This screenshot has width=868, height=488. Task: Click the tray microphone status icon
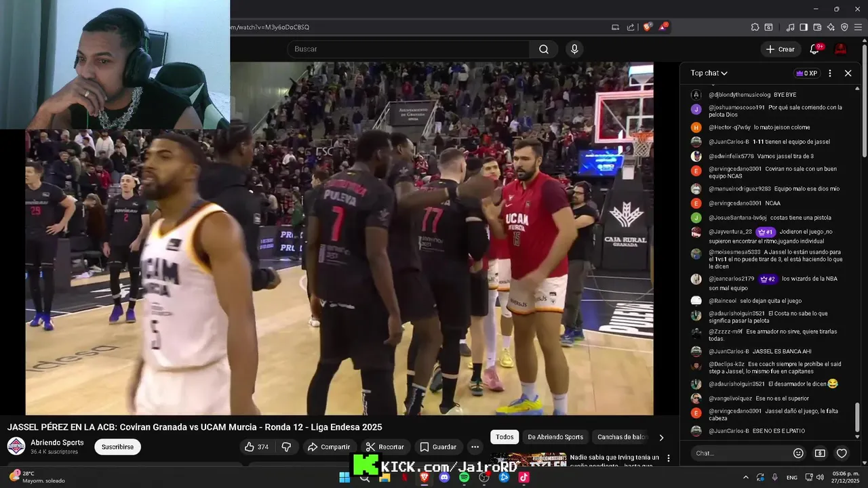[x=775, y=477]
